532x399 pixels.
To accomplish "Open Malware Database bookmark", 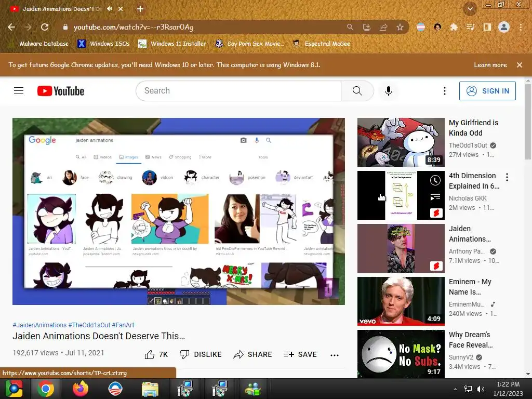I will click(39, 44).
